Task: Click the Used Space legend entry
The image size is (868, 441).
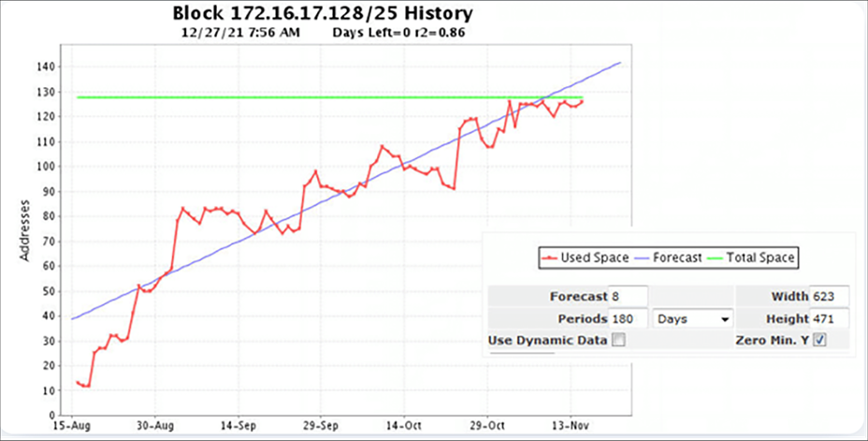Action: (x=586, y=257)
